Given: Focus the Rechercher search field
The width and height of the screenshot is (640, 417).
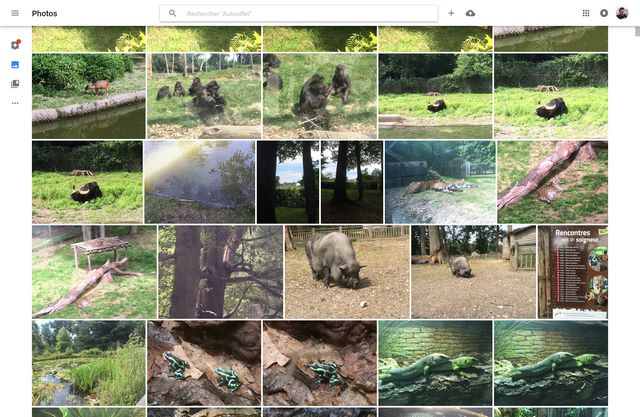Looking at the screenshot, I should tap(300, 13).
